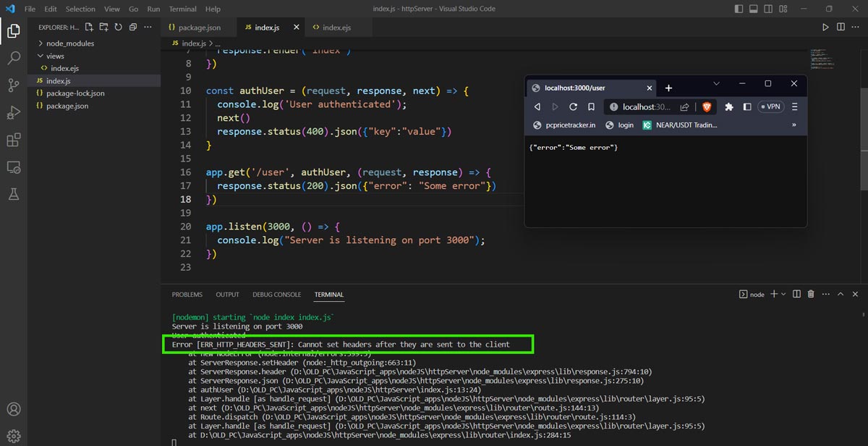Open Search in the activity bar

(13, 59)
